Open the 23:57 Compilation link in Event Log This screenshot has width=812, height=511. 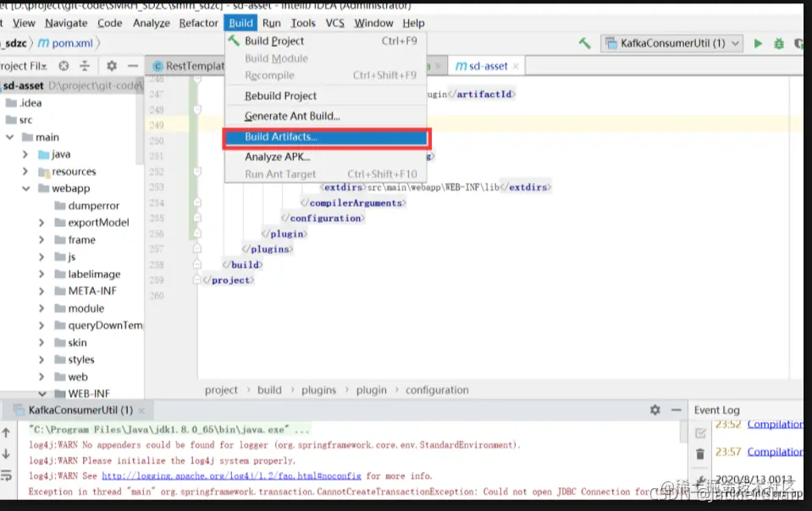coord(776,452)
